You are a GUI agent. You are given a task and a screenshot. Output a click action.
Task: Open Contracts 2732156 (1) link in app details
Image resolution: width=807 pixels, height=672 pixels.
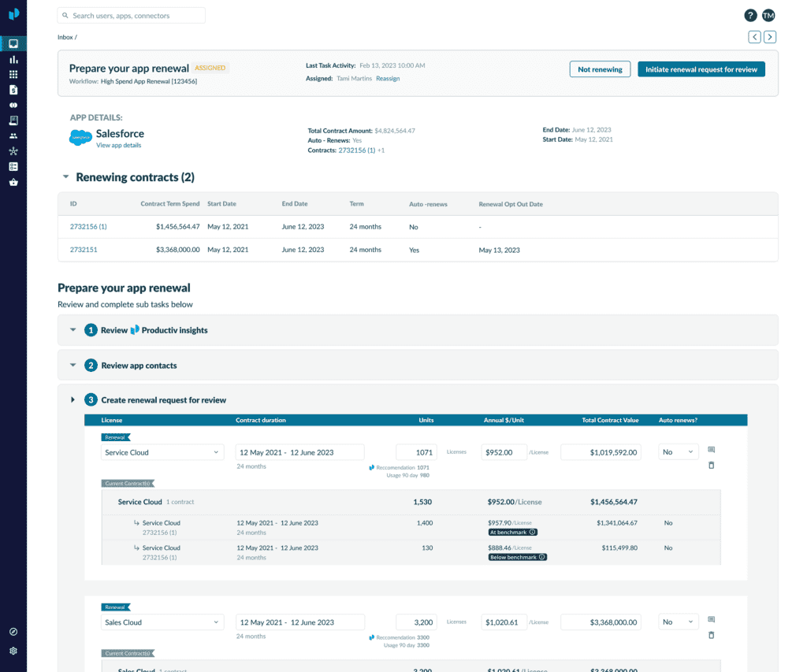pos(357,150)
